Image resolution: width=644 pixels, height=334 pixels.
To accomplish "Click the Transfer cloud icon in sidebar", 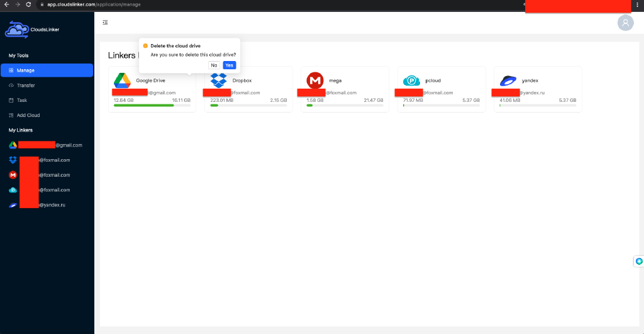I will (11, 86).
